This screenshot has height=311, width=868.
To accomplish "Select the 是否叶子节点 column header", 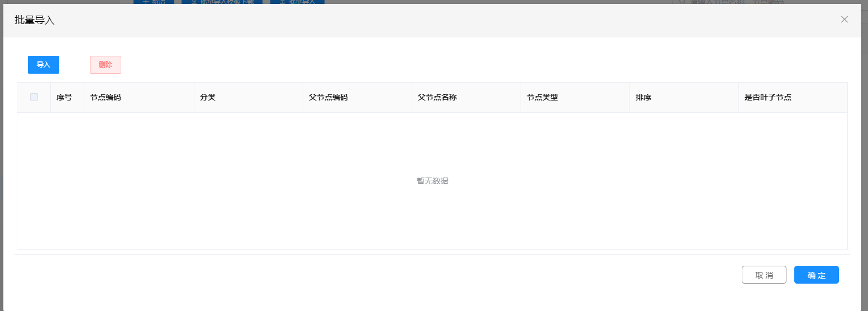I will click(768, 97).
